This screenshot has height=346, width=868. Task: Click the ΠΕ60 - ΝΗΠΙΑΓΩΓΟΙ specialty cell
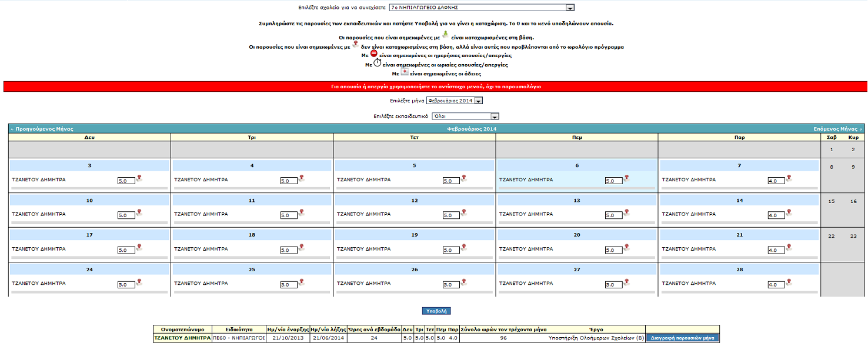239,338
